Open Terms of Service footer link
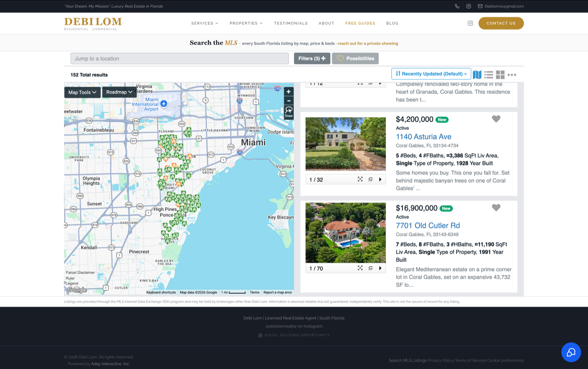This screenshot has height=369, width=588. click(470, 360)
